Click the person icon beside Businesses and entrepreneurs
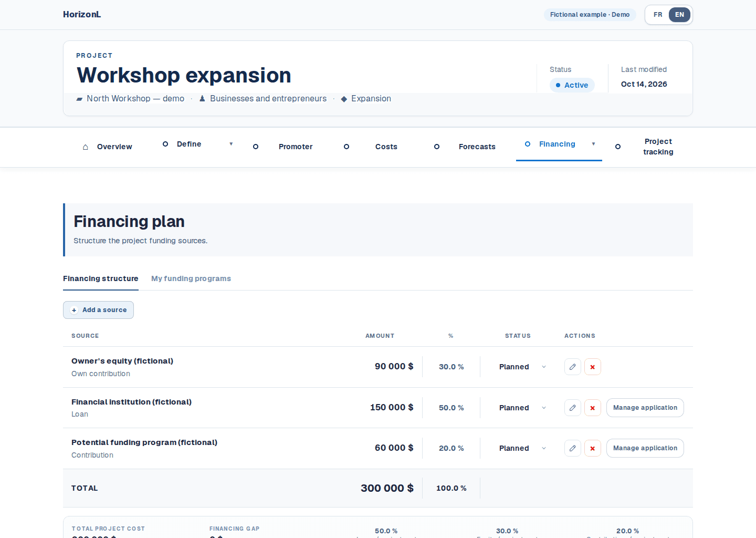 tap(202, 99)
